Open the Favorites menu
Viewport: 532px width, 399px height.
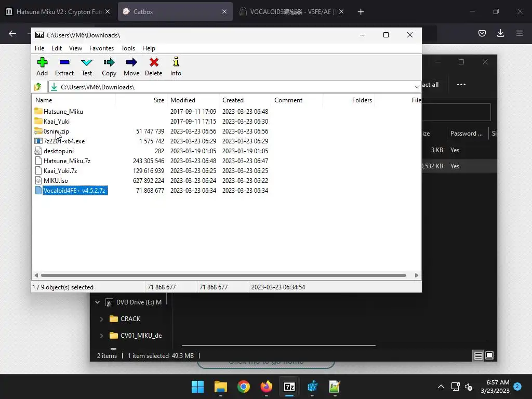[101, 48]
